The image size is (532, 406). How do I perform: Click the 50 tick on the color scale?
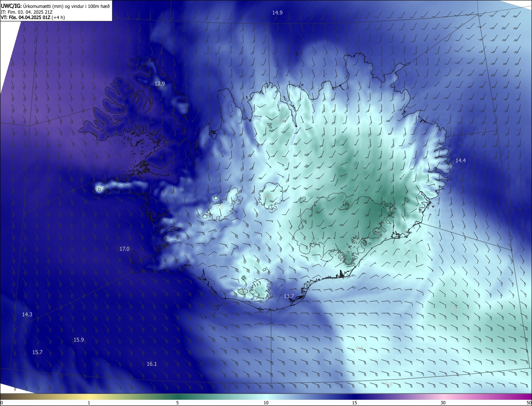click(529, 403)
